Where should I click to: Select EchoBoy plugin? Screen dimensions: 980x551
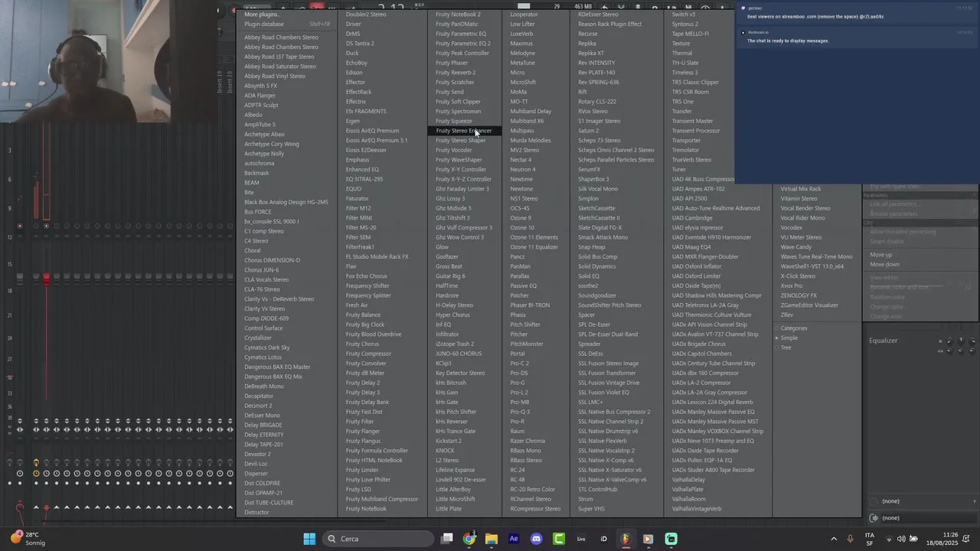(x=357, y=63)
